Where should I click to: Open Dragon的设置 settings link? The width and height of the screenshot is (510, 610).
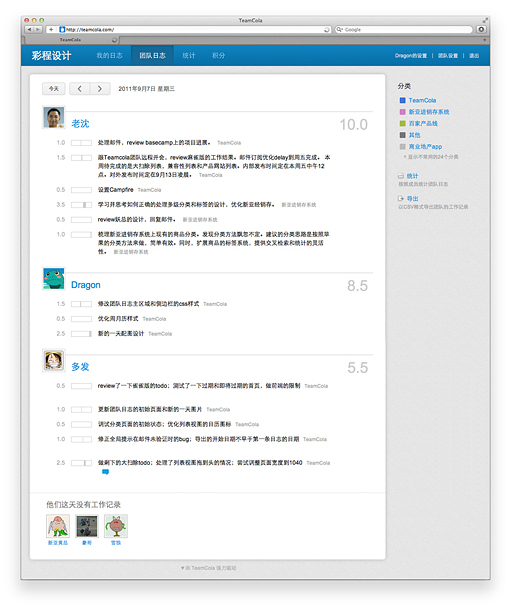411,56
